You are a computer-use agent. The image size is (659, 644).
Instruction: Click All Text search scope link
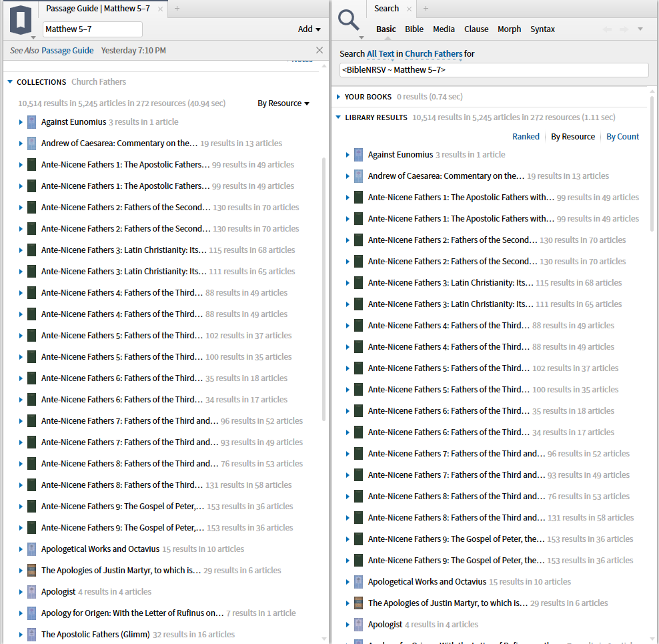coord(380,54)
